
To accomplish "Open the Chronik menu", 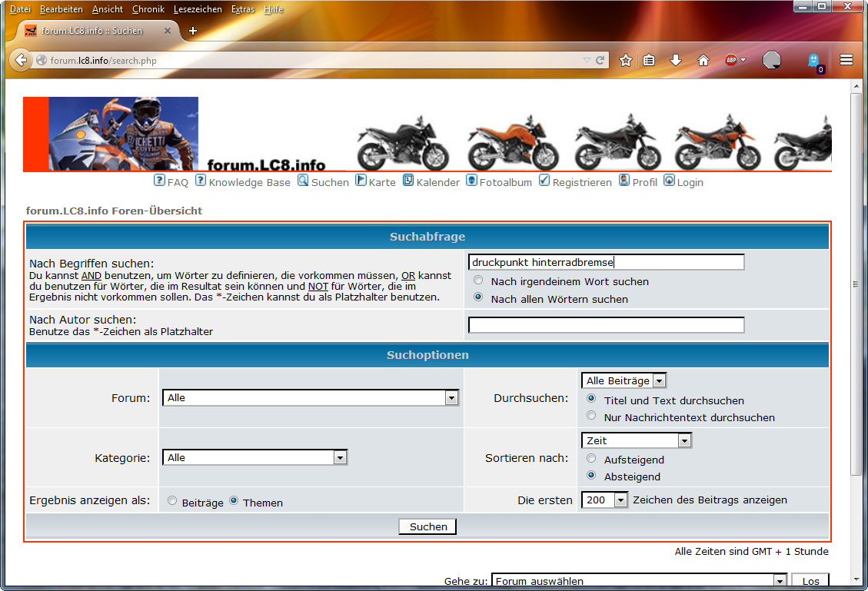I will pyautogui.click(x=148, y=9).
